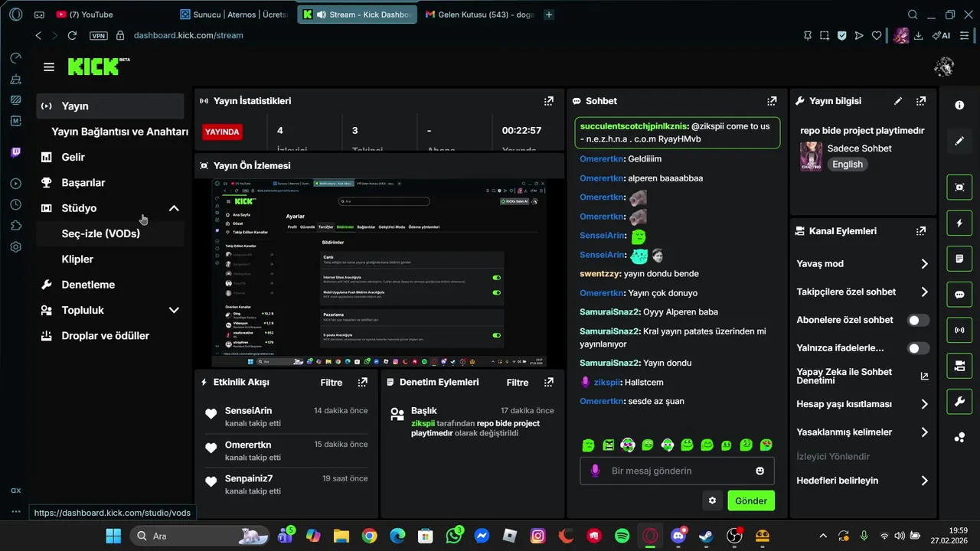The height and width of the screenshot is (551, 980).
Task: Mute the Kick tab audio icon
Action: tap(322, 15)
